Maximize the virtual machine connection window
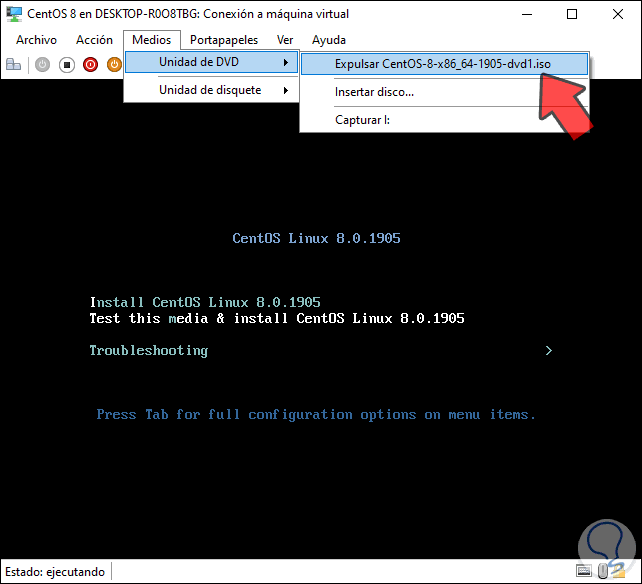This screenshot has width=642, height=584. tap(572, 14)
